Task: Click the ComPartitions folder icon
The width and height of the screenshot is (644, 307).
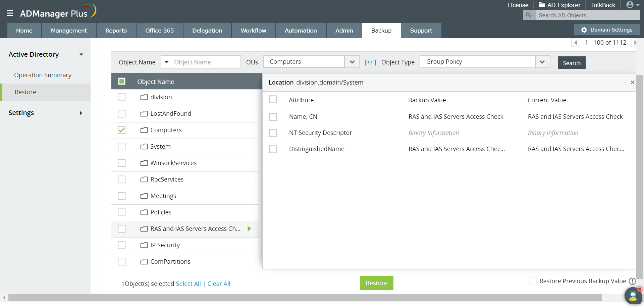Action: (x=144, y=262)
